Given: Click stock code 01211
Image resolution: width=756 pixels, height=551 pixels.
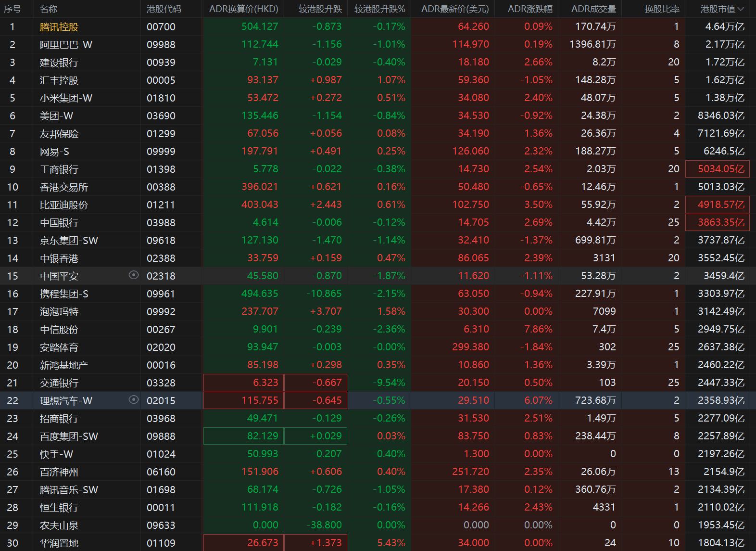Looking at the screenshot, I should (161, 205).
